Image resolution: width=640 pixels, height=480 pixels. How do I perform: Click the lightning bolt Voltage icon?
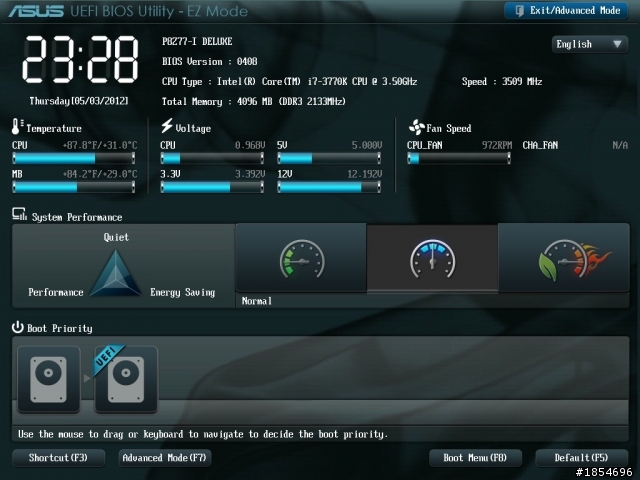tap(167, 126)
